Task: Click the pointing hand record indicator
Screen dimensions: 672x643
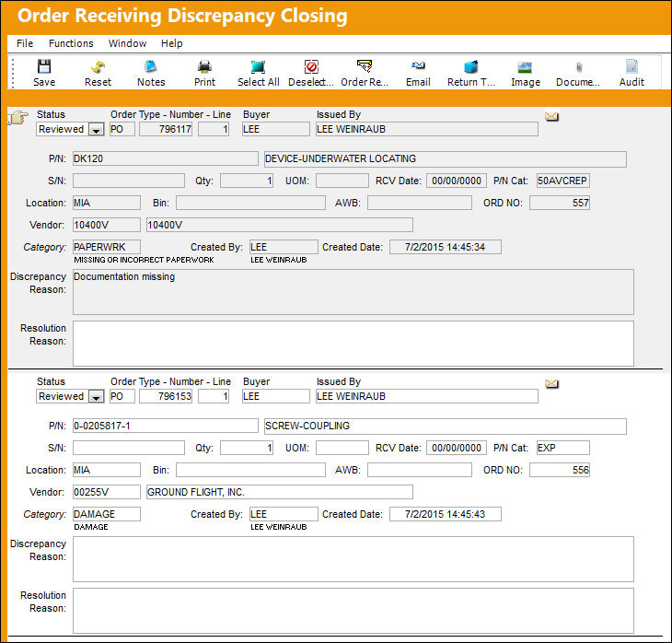Action: [18, 118]
